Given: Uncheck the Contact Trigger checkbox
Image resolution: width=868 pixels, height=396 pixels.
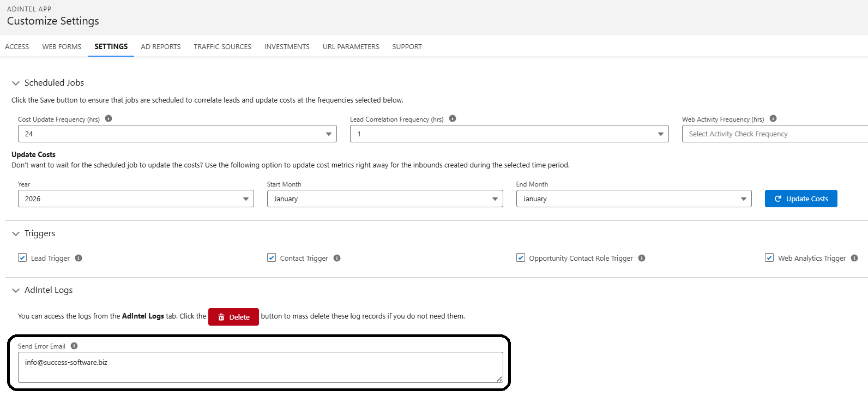Looking at the screenshot, I should 272,257.
